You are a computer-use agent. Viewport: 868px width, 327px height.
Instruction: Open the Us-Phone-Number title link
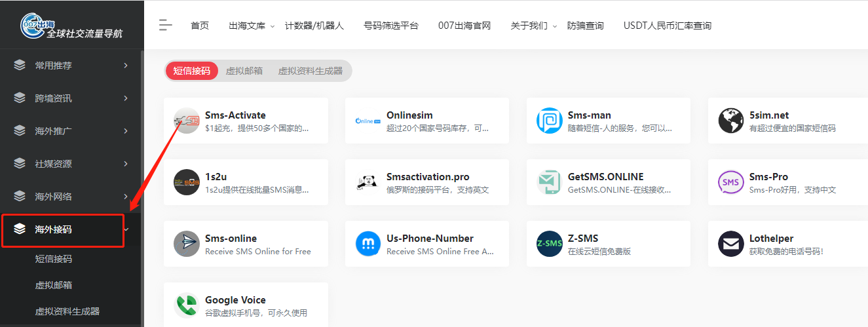coord(430,239)
